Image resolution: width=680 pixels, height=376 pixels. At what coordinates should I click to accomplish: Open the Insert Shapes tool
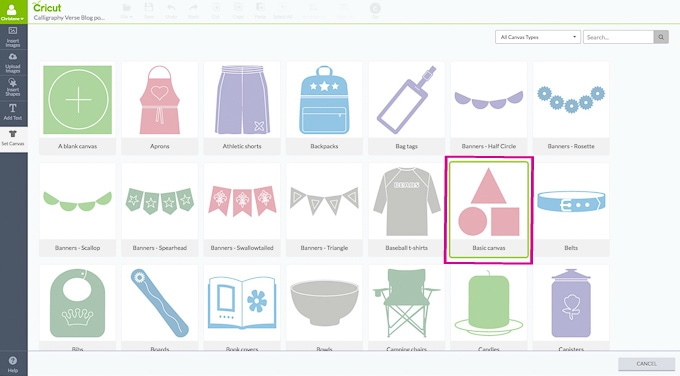pyautogui.click(x=13, y=88)
